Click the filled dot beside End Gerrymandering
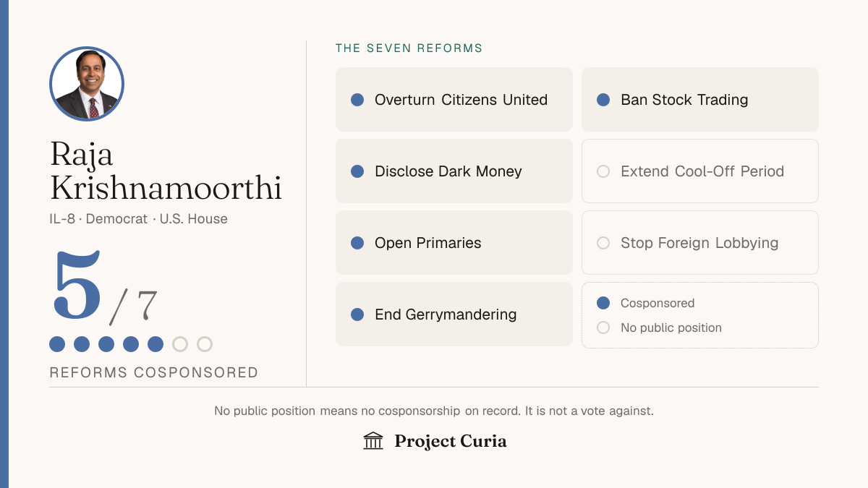The image size is (868, 488). tap(357, 314)
